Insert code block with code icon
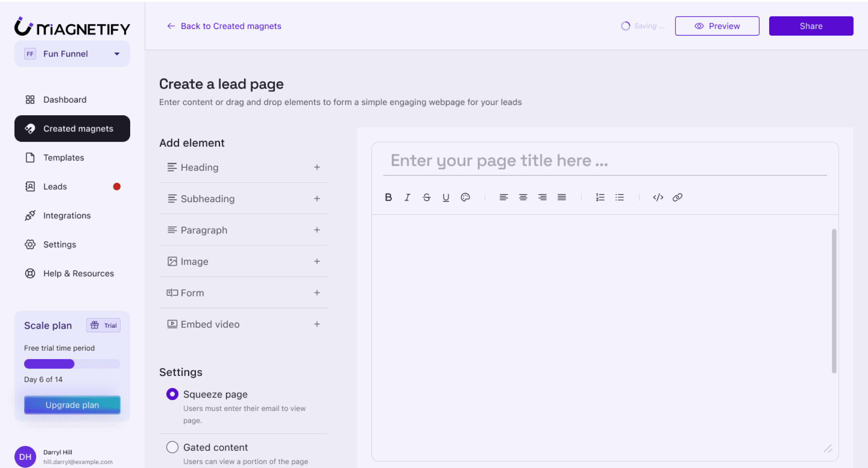868x468 pixels. (658, 197)
